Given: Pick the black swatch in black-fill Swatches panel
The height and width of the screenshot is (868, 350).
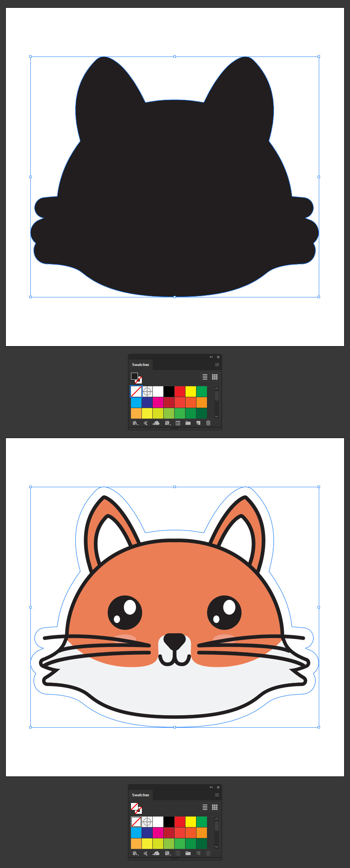Looking at the screenshot, I should pyautogui.click(x=169, y=391).
